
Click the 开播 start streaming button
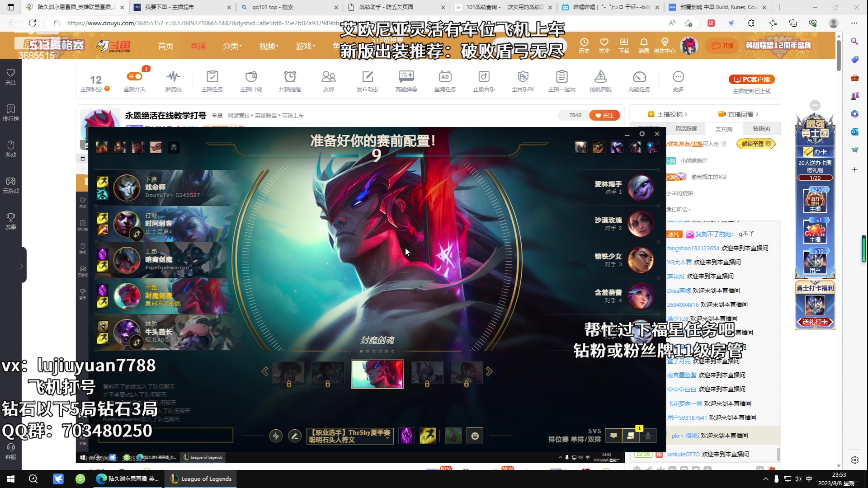click(x=722, y=46)
